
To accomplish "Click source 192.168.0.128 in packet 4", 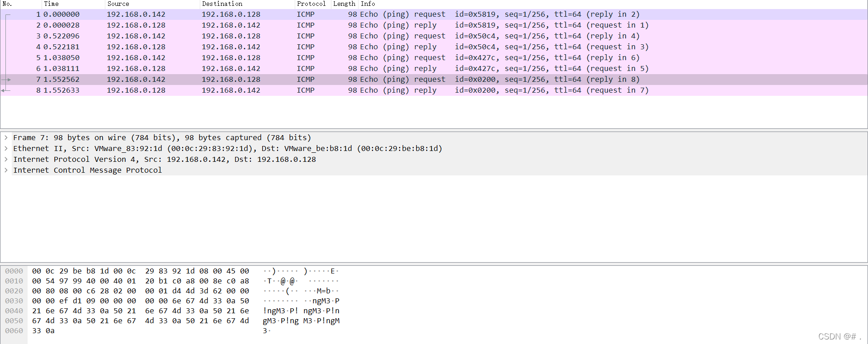I will 136,47.
